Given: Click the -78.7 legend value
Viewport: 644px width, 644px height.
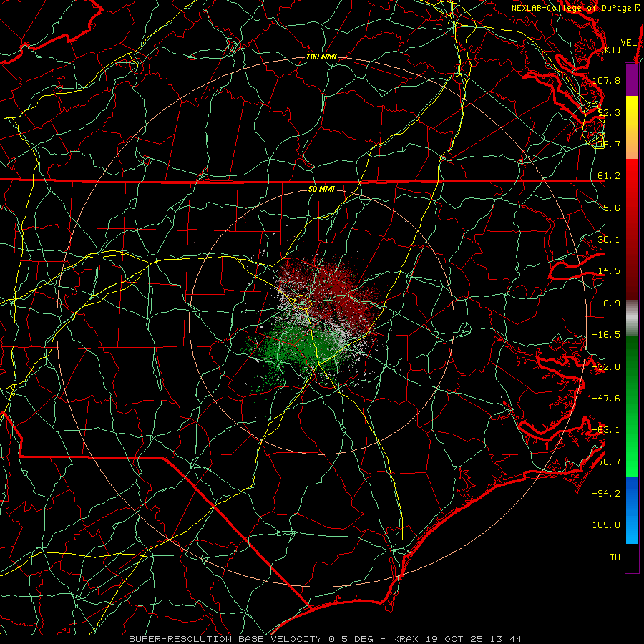Looking at the screenshot, I should point(606,462).
